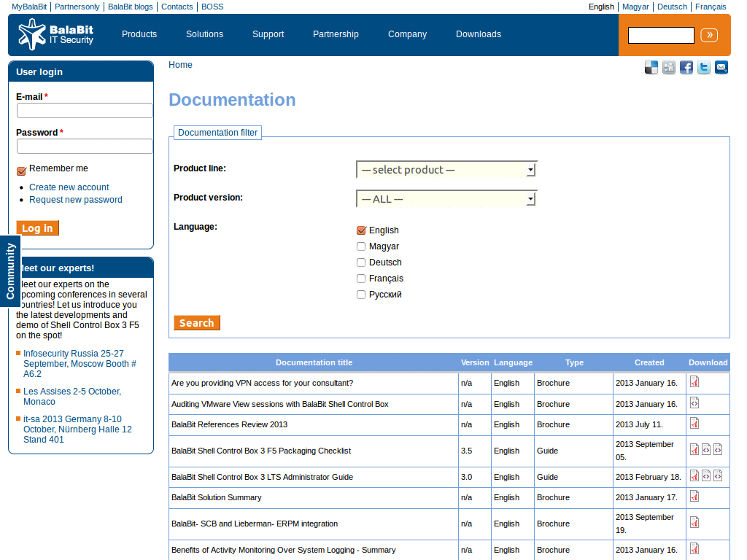Open Company menu

pos(407,34)
